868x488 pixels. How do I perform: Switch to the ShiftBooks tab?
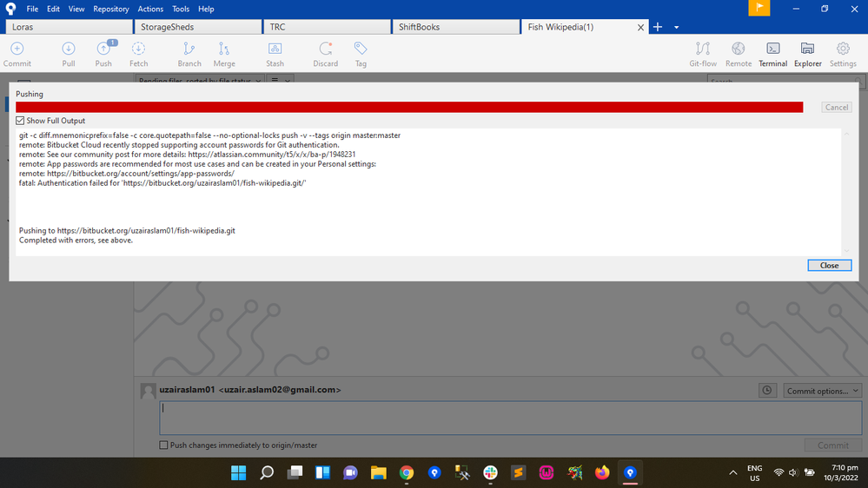(x=455, y=27)
